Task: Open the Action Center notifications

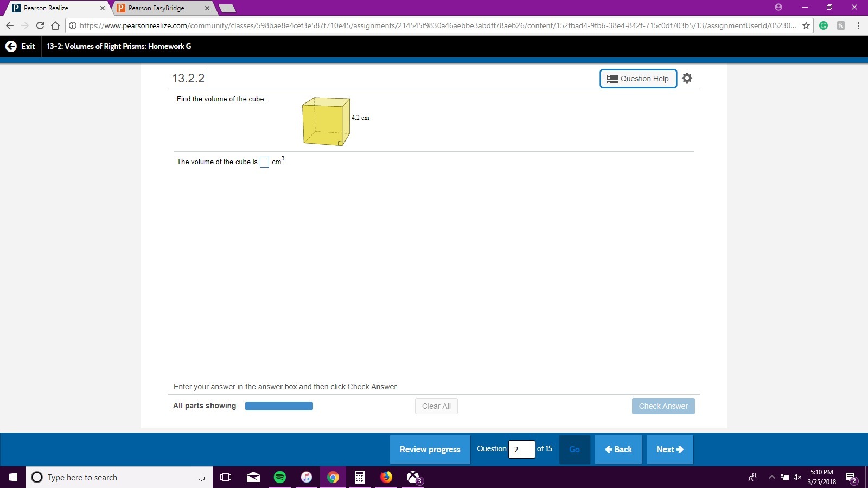Action: [851, 477]
